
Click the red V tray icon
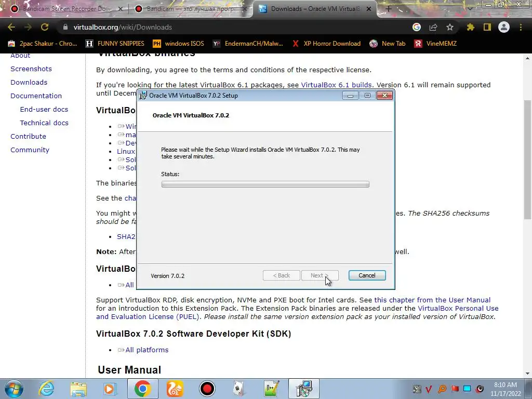(x=429, y=389)
